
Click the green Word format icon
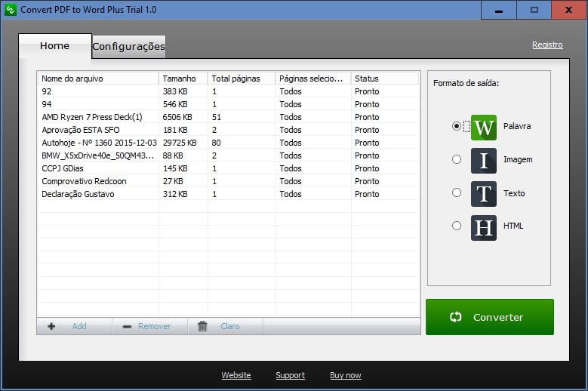(483, 127)
